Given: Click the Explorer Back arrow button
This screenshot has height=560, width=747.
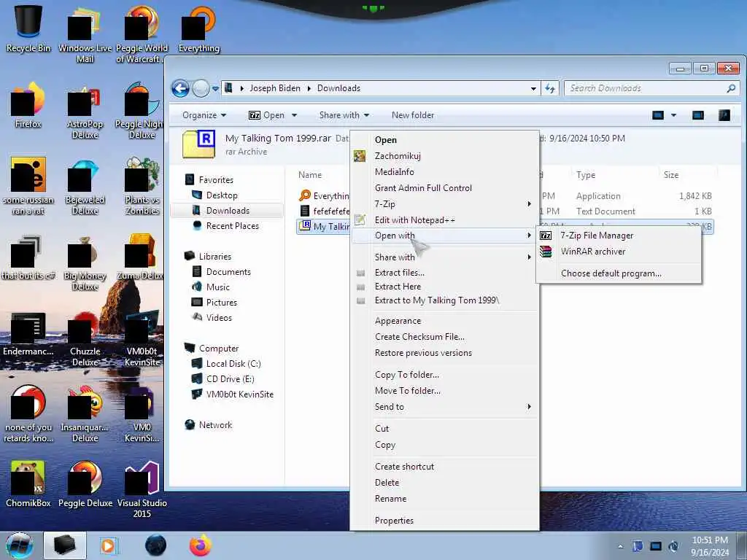Looking at the screenshot, I should pyautogui.click(x=181, y=88).
